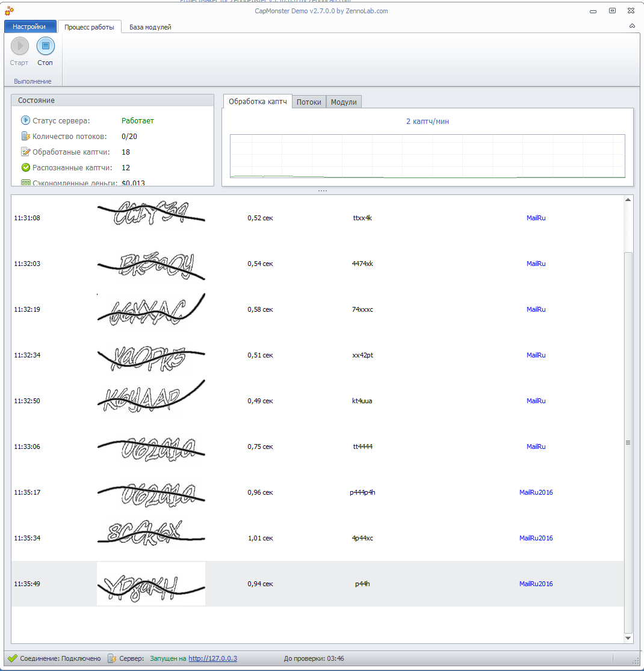Click MailRu2016 link in selected 11:35:49 row
Image resolution: width=644 pixels, height=671 pixels.
click(536, 584)
